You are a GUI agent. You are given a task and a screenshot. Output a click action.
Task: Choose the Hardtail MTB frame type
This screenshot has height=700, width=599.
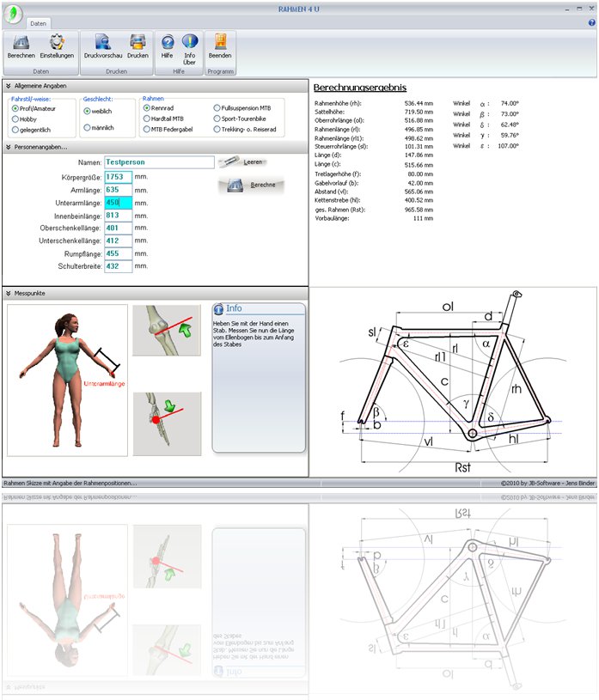[146, 119]
